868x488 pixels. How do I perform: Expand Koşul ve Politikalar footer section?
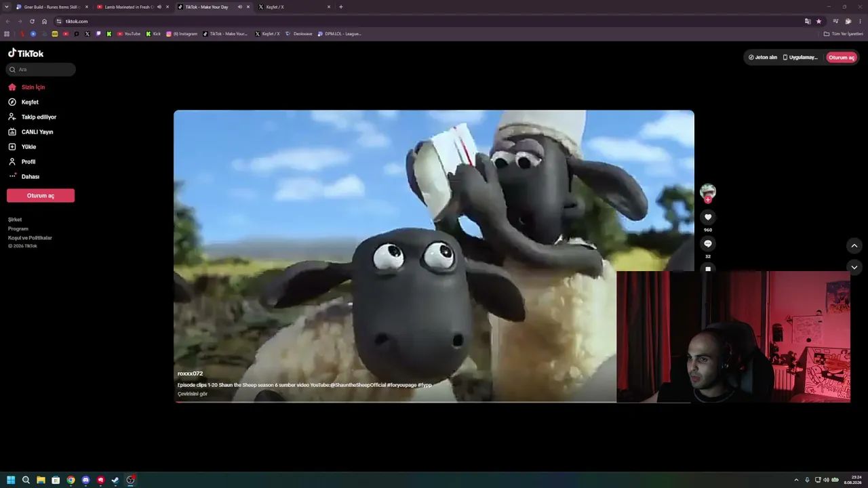pyautogui.click(x=30, y=238)
